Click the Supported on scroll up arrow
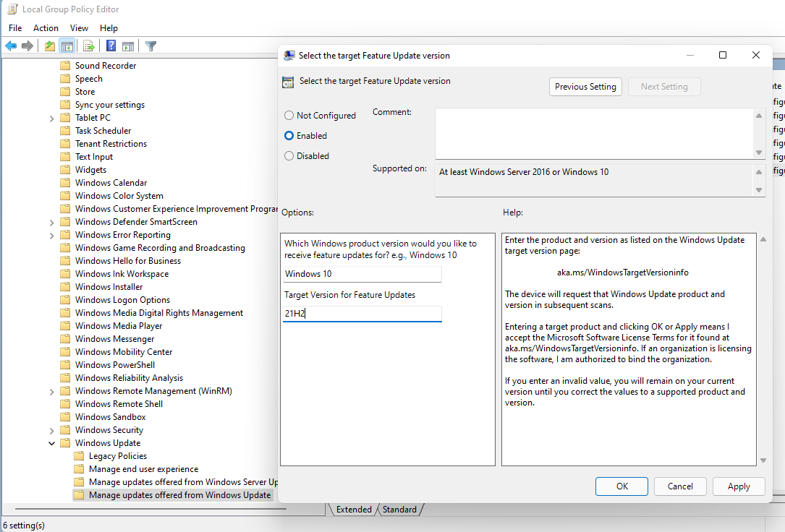The width and height of the screenshot is (785, 532). [x=759, y=172]
